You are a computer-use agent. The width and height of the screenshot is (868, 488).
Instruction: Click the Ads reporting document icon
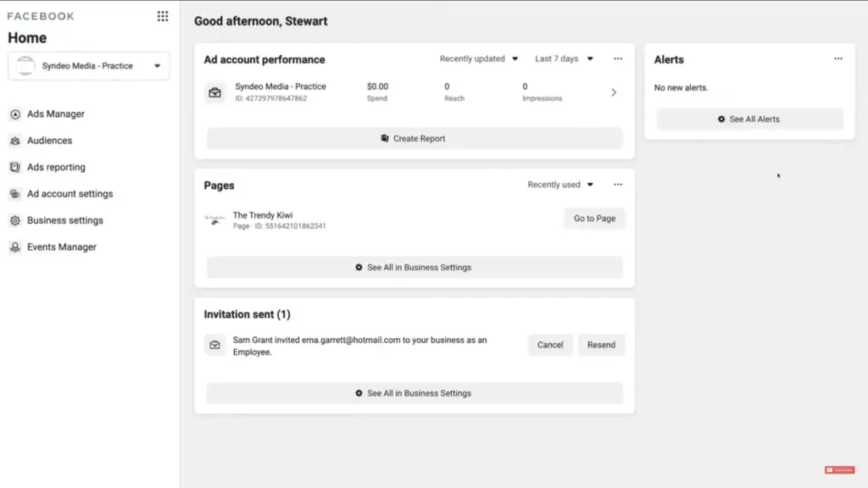(15, 167)
